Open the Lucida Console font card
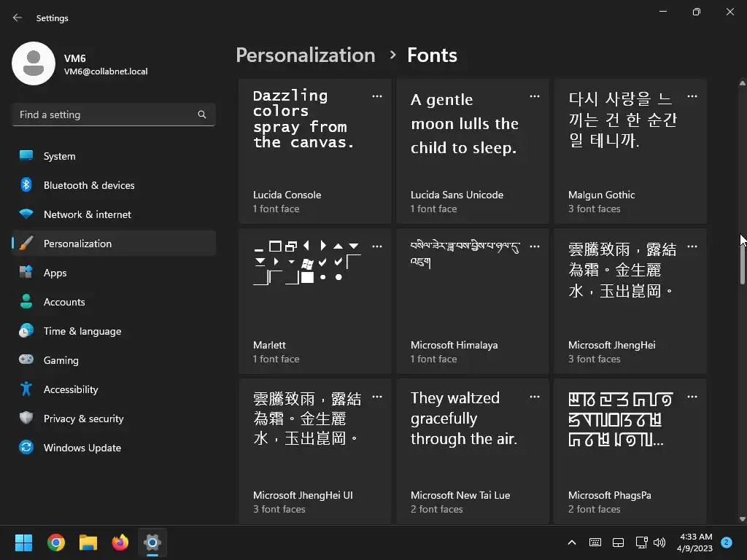The width and height of the screenshot is (747, 560). pos(315,151)
